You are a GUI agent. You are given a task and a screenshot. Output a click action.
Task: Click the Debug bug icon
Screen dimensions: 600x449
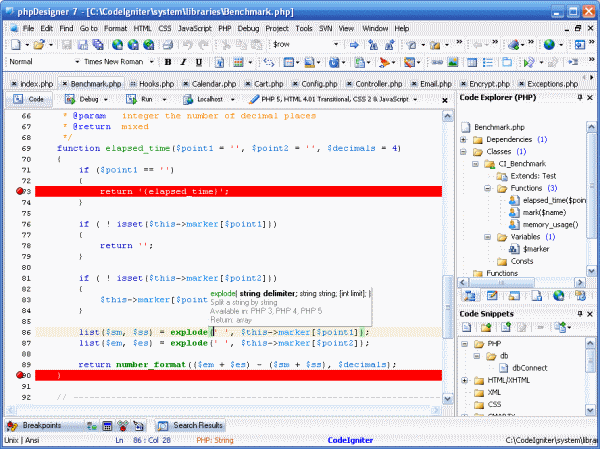pyautogui.click(x=70, y=100)
